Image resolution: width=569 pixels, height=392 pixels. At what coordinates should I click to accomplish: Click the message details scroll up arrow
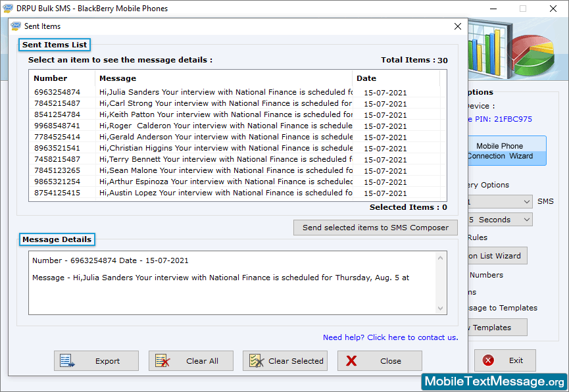[x=440, y=258]
